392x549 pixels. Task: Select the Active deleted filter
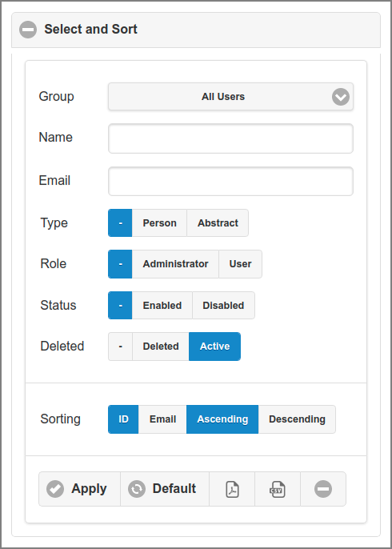click(x=214, y=347)
